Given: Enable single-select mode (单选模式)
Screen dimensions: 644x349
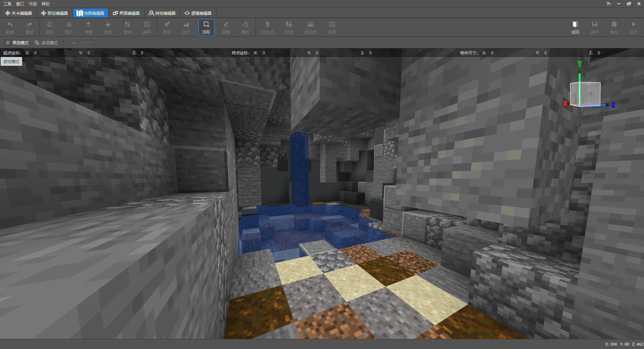Looking at the screenshot, I should click(17, 43).
